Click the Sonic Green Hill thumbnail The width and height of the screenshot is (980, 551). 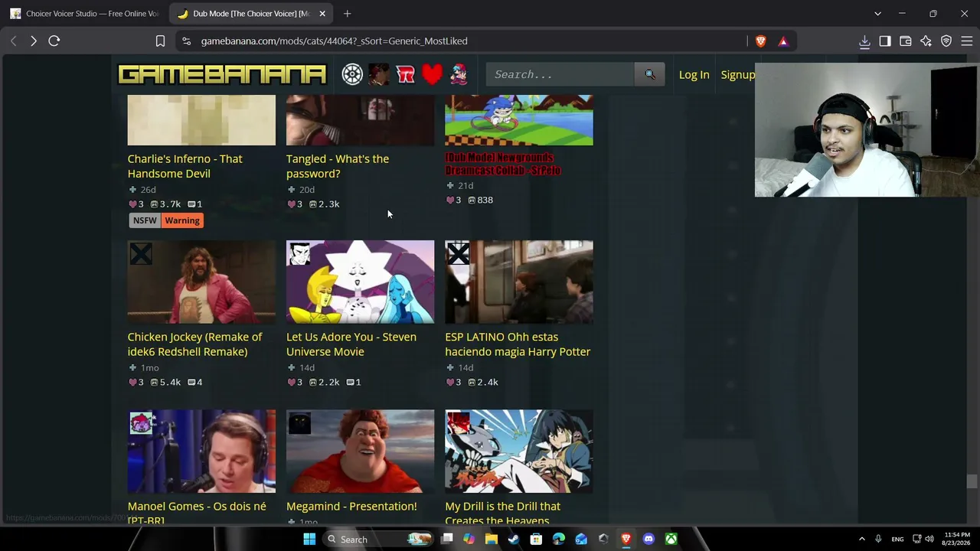pyautogui.click(x=519, y=120)
